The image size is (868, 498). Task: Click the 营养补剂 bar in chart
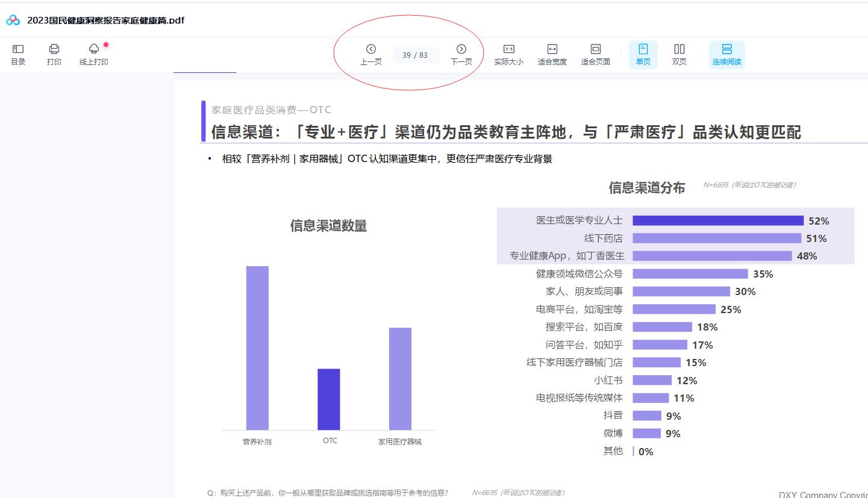pyautogui.click(x=257, y=348)
